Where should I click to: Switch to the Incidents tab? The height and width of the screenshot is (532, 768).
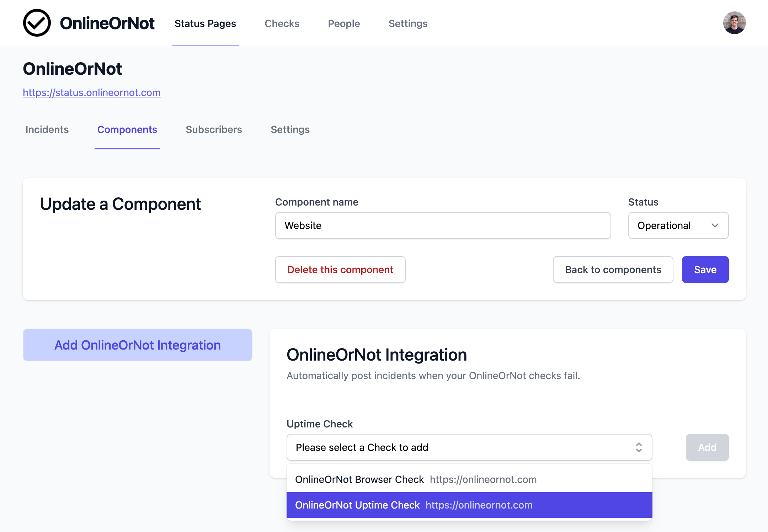(x=47, y=129)
